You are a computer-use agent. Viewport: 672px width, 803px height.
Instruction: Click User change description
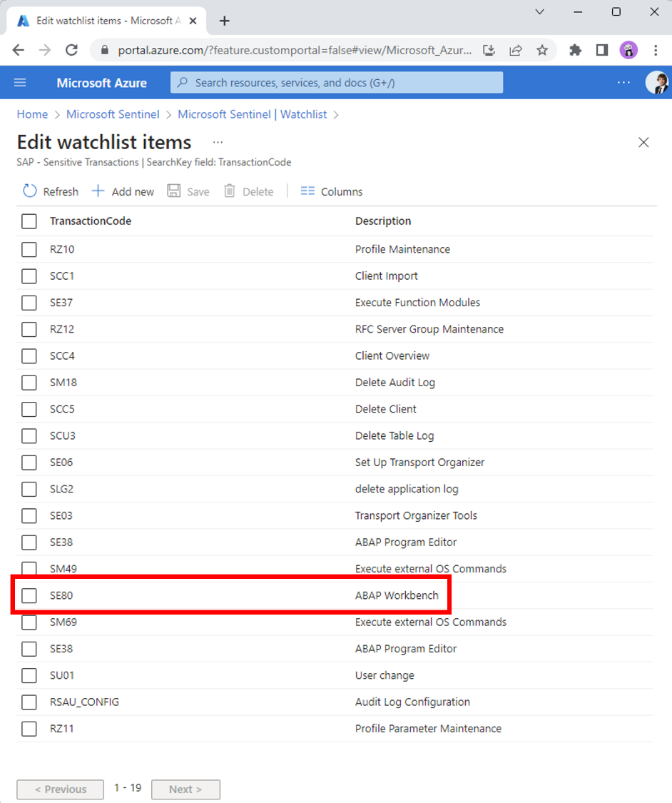coord(385,675)
